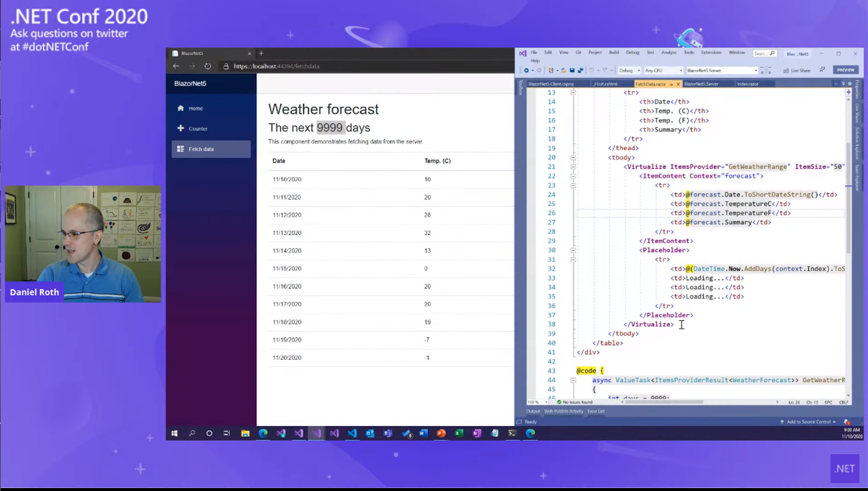Click the Undo icon in the toolbar
Image resolution: width=868 pixels, height=491 pixels.
click(x=591, y=71)
